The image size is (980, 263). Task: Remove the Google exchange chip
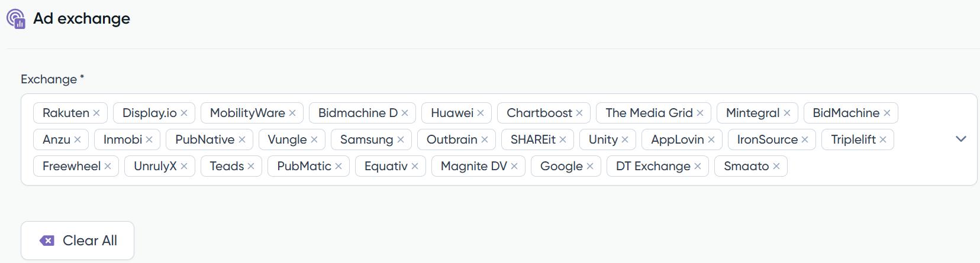(x=590, y=166)
